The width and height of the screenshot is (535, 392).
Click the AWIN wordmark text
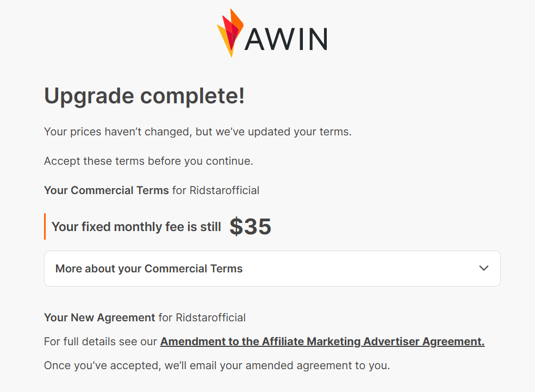(x=286, y=39)
